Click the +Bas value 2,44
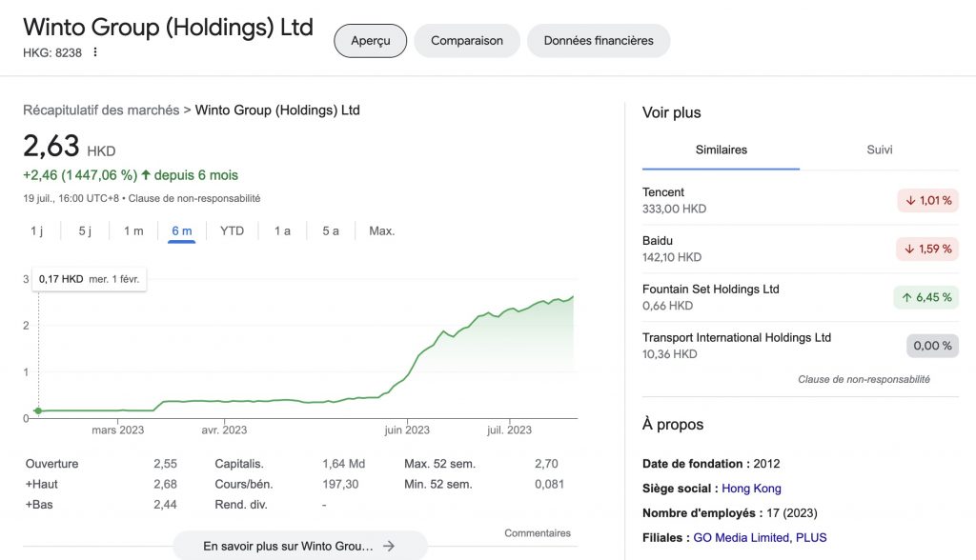The width and height of the screenshot is (976, 560). (x=165, y=505)
